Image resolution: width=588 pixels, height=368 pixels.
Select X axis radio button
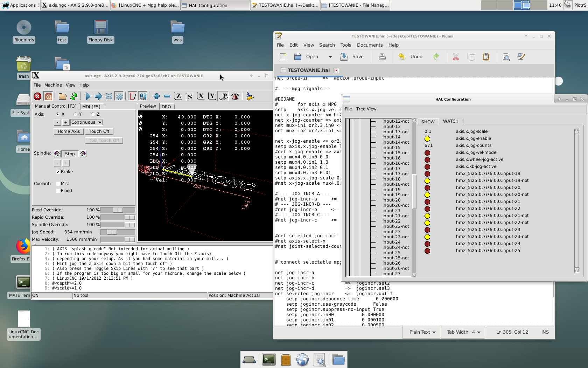pos(58,114)
